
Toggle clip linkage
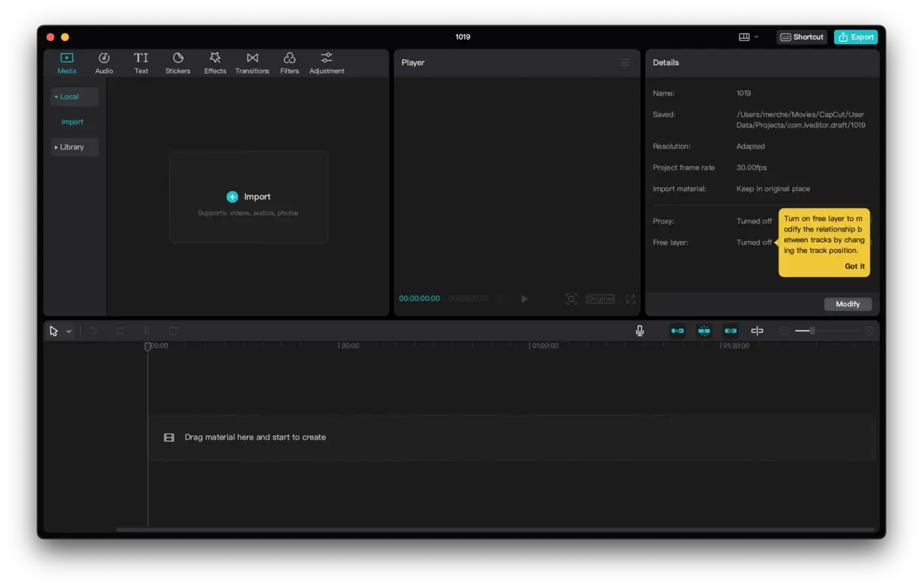(730, 331)
